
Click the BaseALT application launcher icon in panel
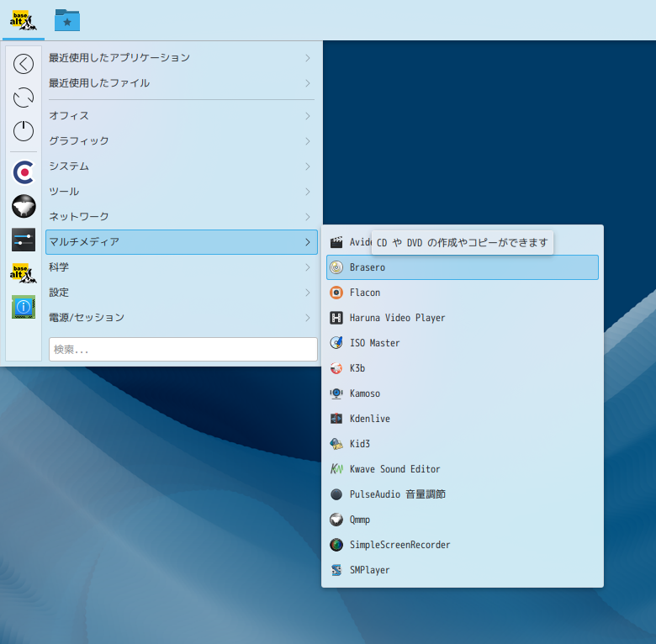23,20
